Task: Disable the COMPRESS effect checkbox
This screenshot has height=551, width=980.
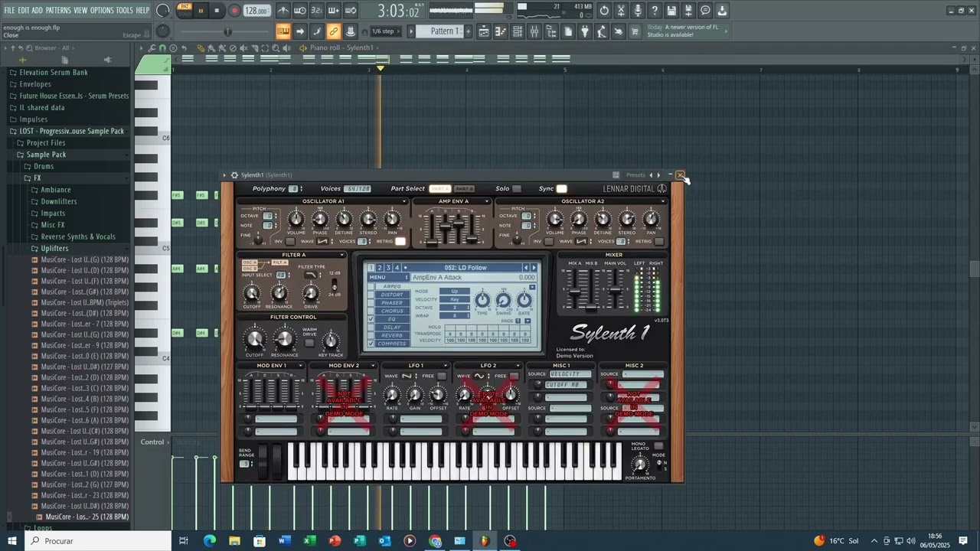Action: [371, 344]
